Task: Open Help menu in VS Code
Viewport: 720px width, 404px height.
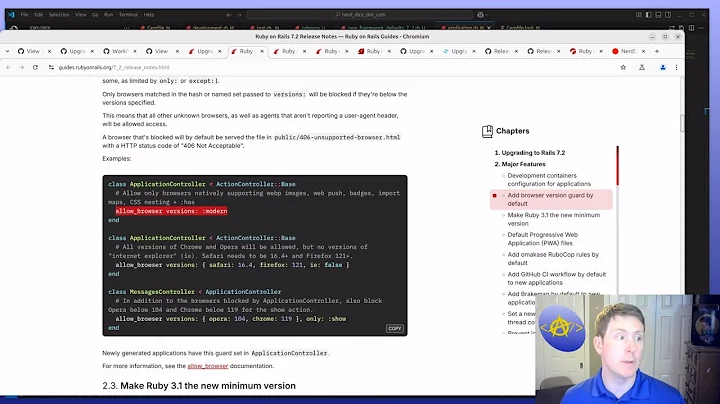Action: click(x=149, y=15)
